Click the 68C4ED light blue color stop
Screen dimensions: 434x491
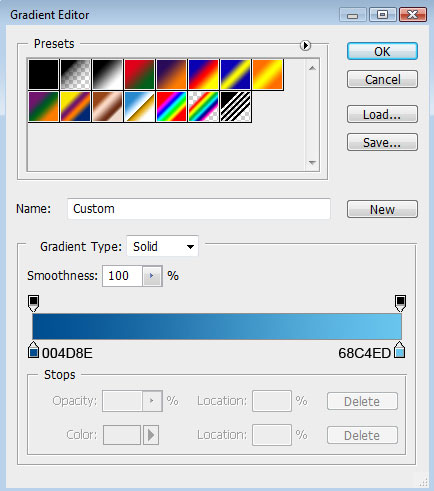click(x=400, y=350)
